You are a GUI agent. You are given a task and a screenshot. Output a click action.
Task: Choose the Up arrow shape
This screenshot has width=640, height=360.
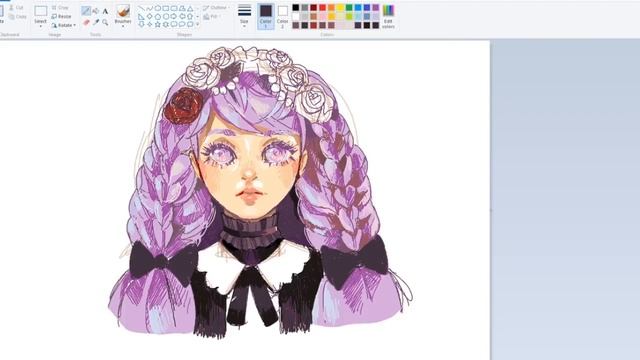coord(190,17)
